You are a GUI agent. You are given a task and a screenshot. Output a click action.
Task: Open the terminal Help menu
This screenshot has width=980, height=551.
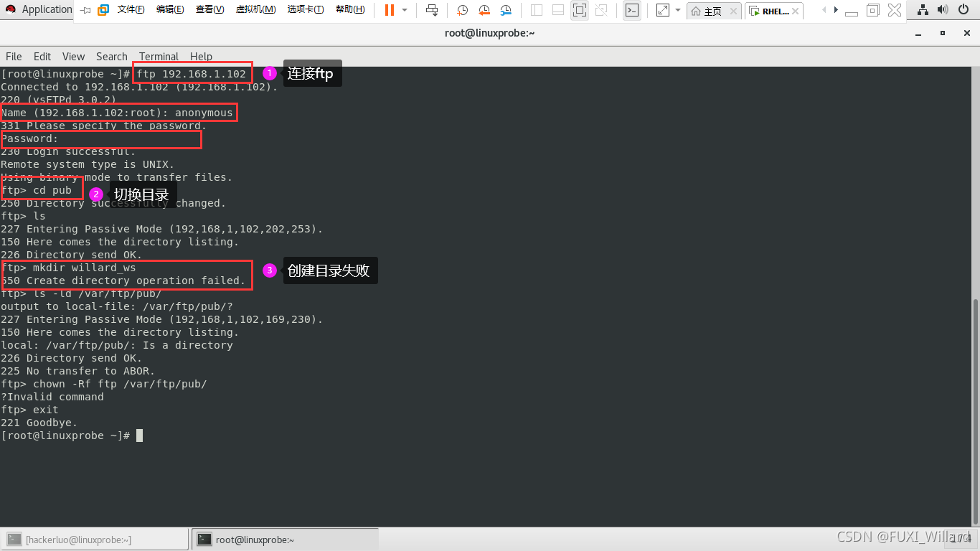201,56
